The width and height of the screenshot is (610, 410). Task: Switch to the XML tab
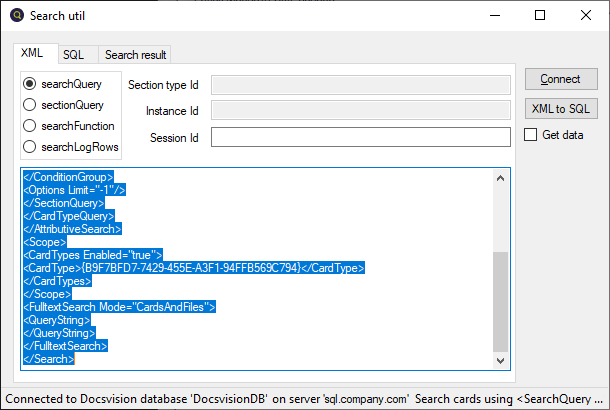32,53
